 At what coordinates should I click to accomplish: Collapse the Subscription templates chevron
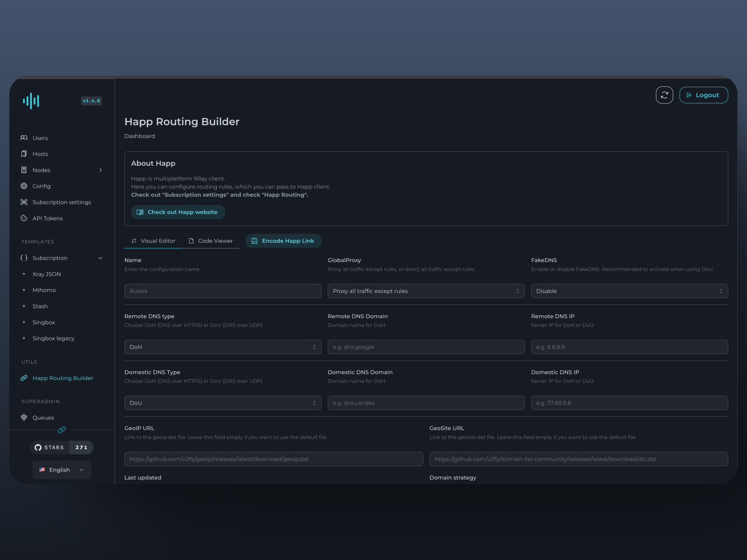[100, 258]
